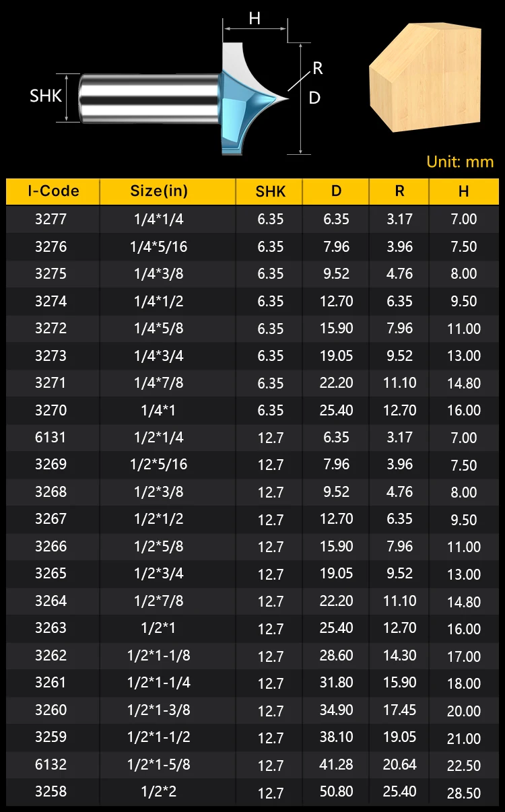Select the I-Code column header

[x=53, y=191]
